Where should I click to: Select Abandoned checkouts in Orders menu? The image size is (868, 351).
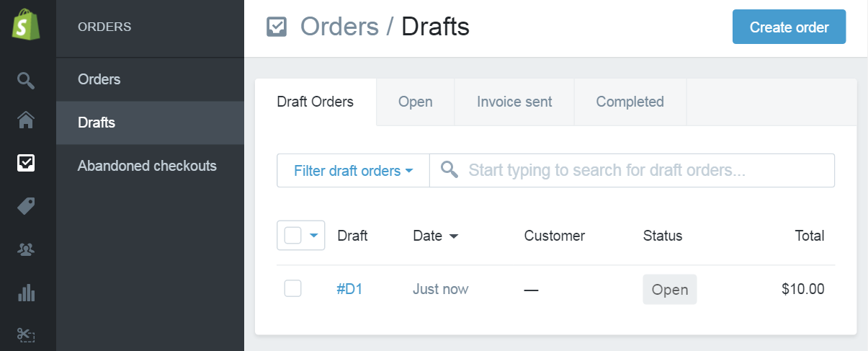point(147,166)
